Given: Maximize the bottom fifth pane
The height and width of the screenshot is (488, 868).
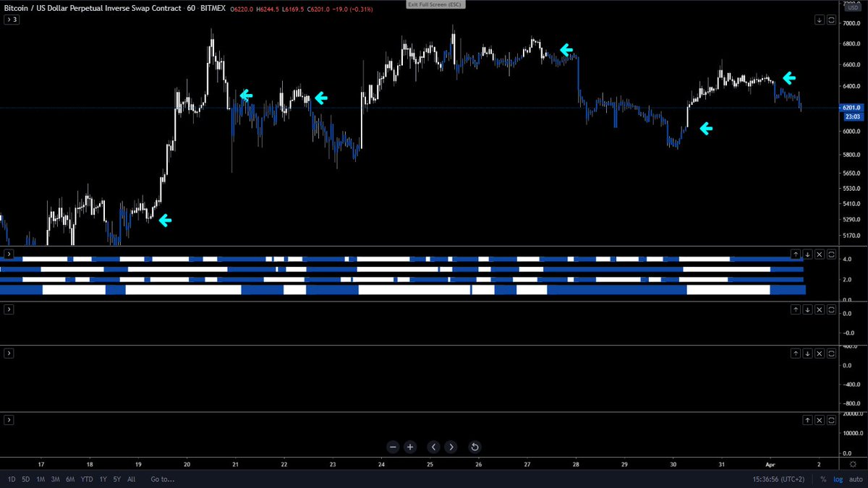Looking at the screenshot, I should point(830,420).
